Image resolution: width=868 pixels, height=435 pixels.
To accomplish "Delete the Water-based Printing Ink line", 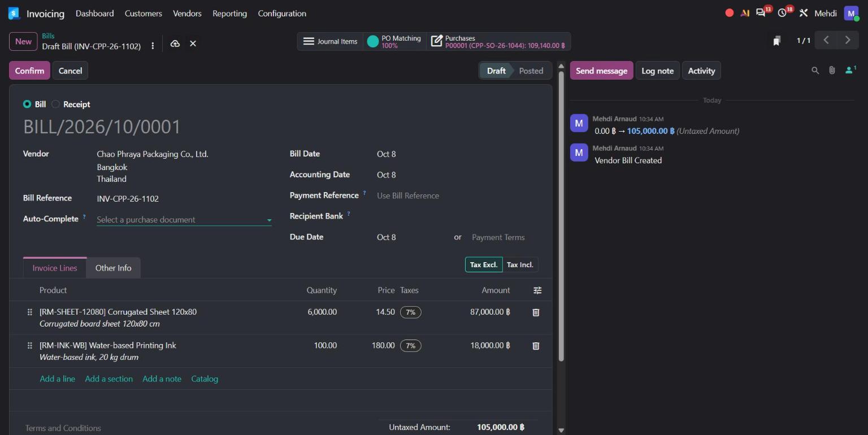I will (536, 346).
